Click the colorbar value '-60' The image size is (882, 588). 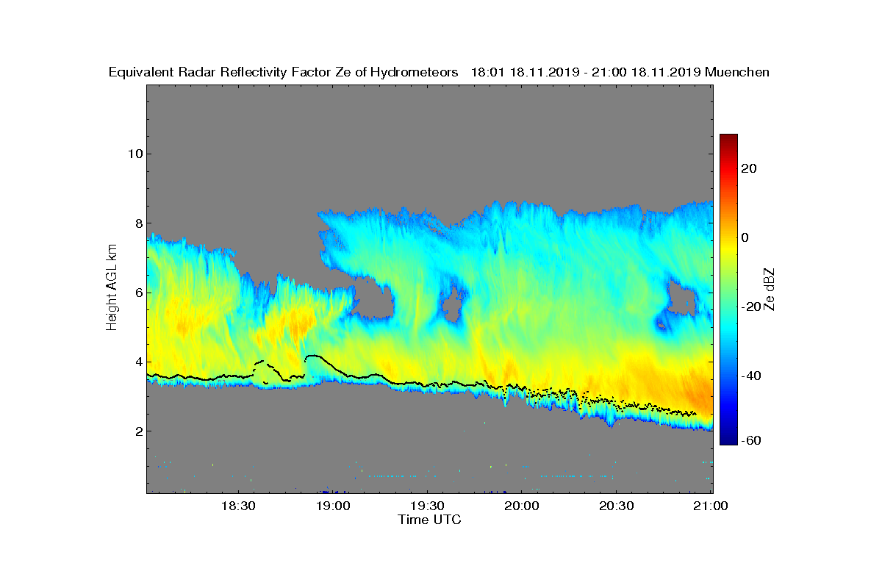coord(751,440)
